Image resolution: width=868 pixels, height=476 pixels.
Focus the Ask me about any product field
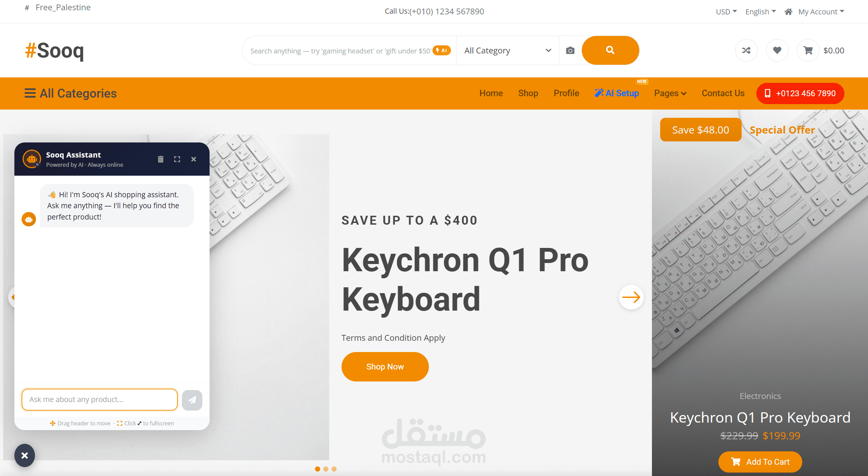100,399
